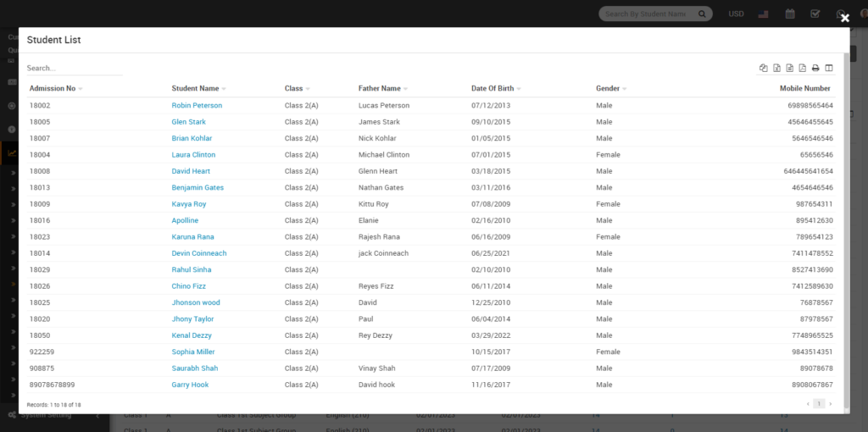The width and height of the screenshot is (868, 432).
Task: Sort by Father Name column
Action: coord(383,88)
